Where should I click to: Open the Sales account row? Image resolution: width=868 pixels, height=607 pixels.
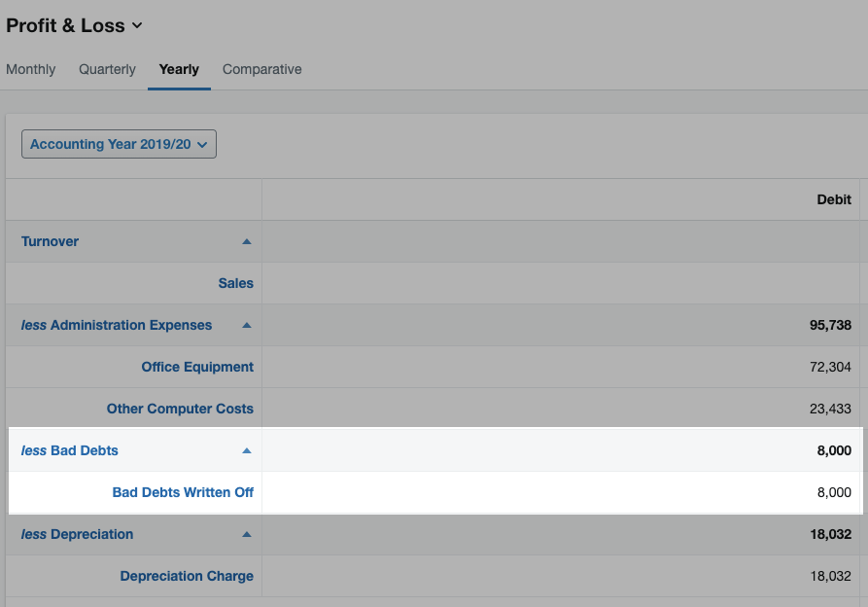click(x=235, y=283)
